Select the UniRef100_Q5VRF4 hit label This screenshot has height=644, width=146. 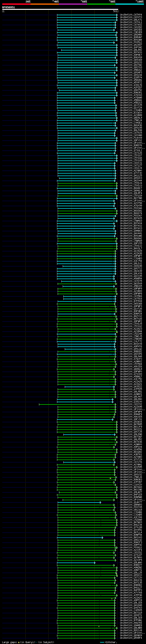pos(131,638)
